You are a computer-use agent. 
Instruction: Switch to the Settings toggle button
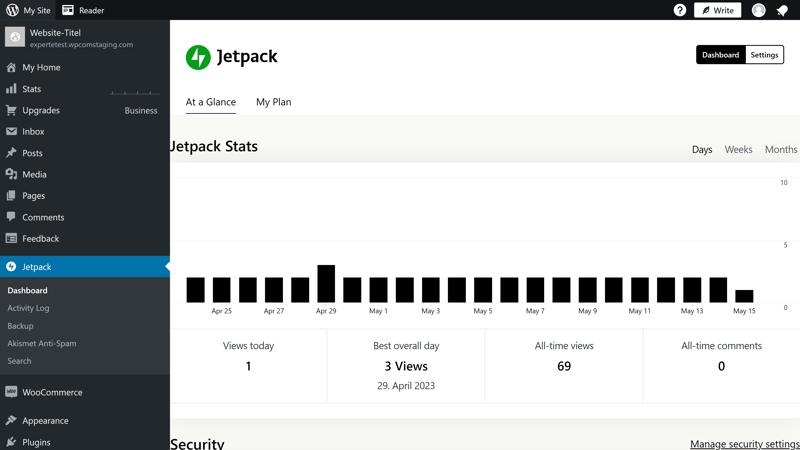764,55
